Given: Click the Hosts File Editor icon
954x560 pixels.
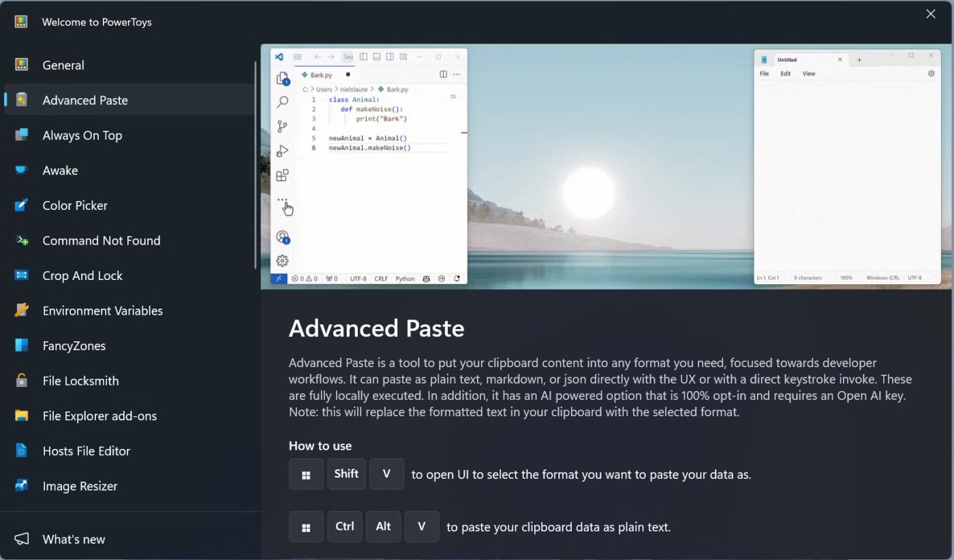Looking at the screenshot, I should 22,451.
